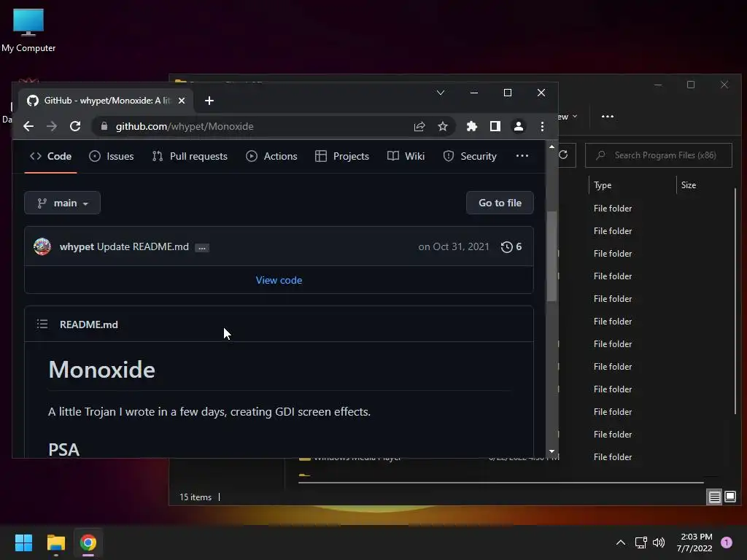Go back in Chrome browser
The image size is (747, 560).
click(28, 126)
